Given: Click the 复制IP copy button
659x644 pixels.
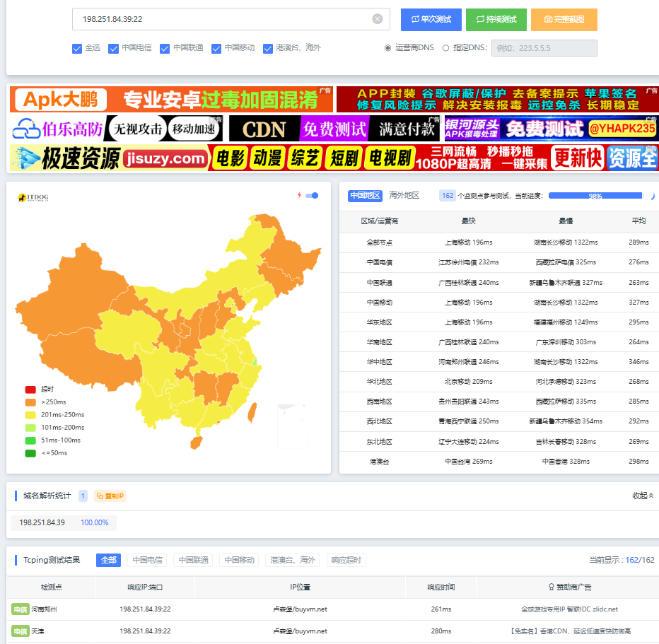Looking at the screenshot, I should click(x=110, y=496).
